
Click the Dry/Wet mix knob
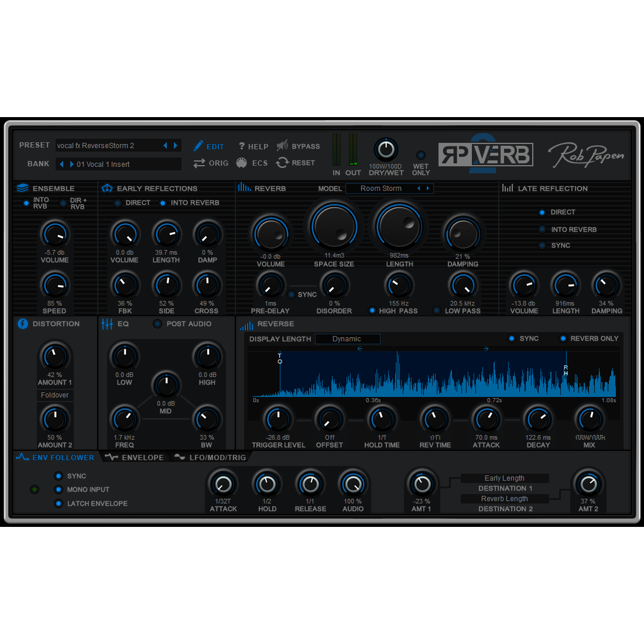point(385,150)
